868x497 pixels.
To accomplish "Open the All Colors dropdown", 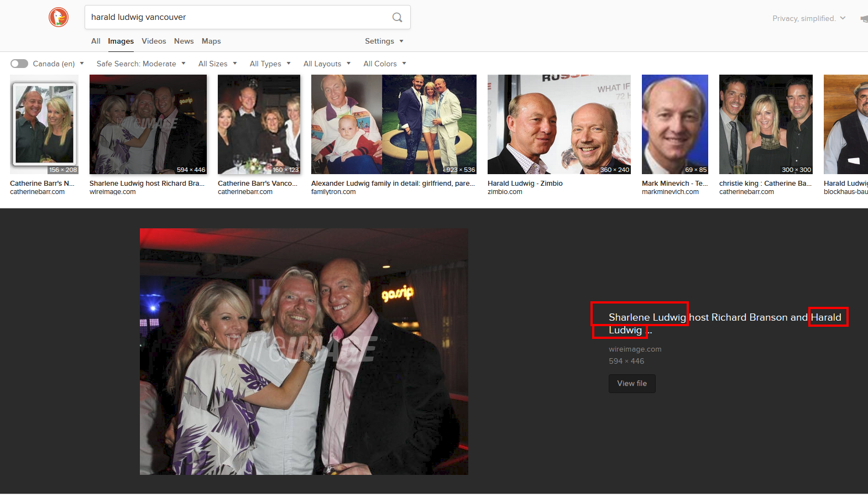I will click(x=385, y=64).
